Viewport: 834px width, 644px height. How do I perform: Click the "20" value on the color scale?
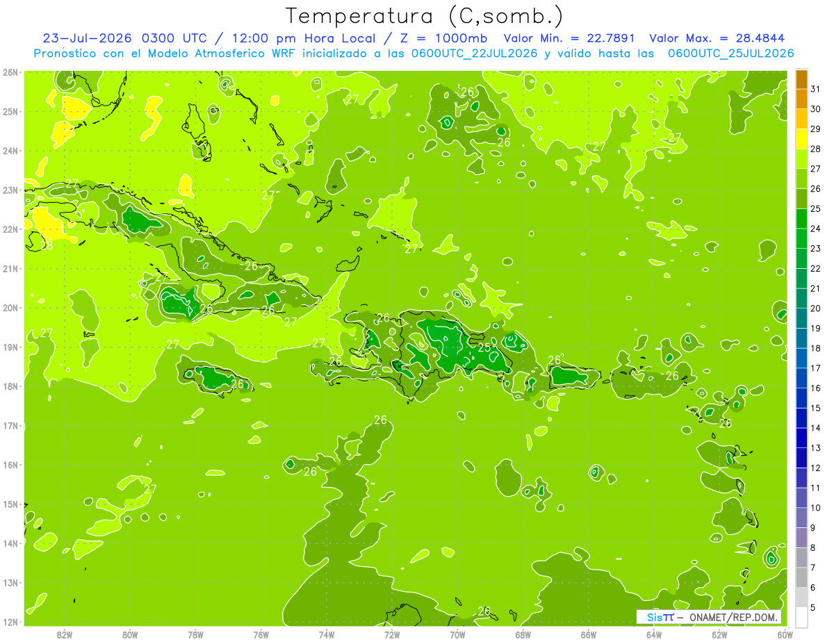[x=816, y=308]
